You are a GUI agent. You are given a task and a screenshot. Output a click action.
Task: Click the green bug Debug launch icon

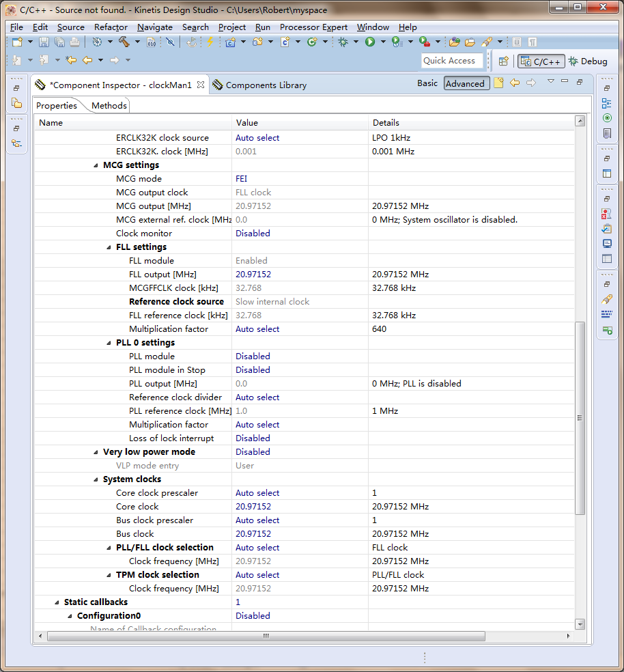343,42
